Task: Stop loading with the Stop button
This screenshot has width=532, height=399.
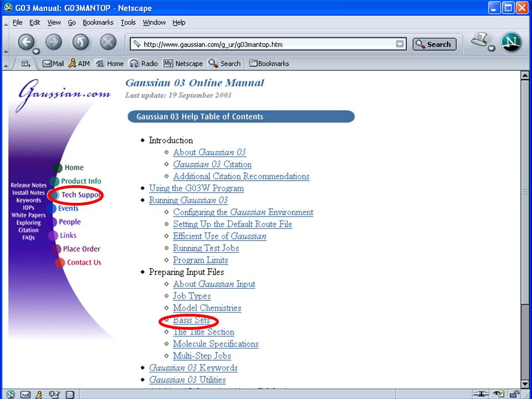Action: [x=108, y=43]
